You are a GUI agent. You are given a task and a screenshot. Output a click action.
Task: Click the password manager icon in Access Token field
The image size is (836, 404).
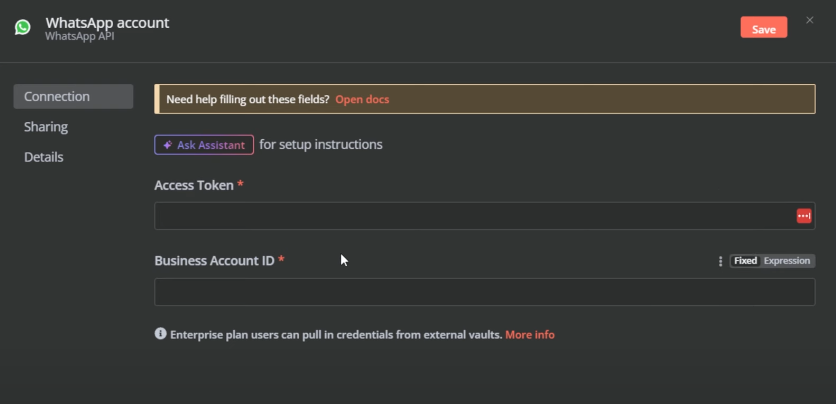click(x=804, y=216)
